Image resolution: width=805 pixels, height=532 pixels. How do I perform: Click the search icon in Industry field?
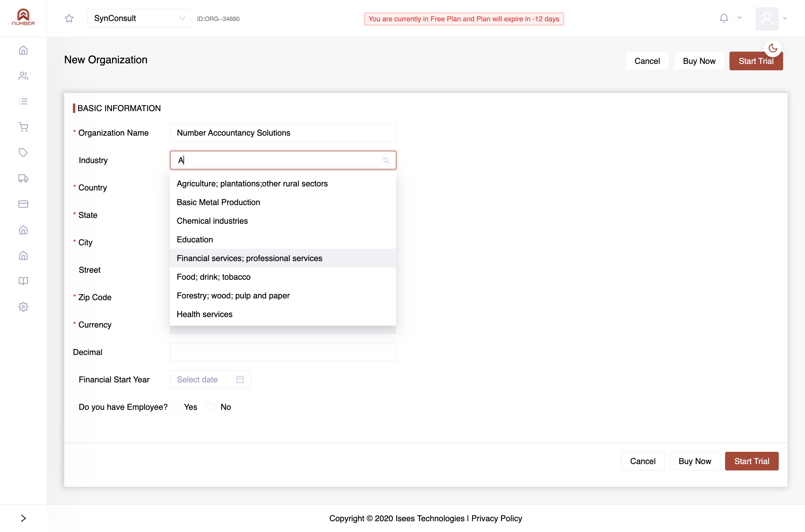386,160
